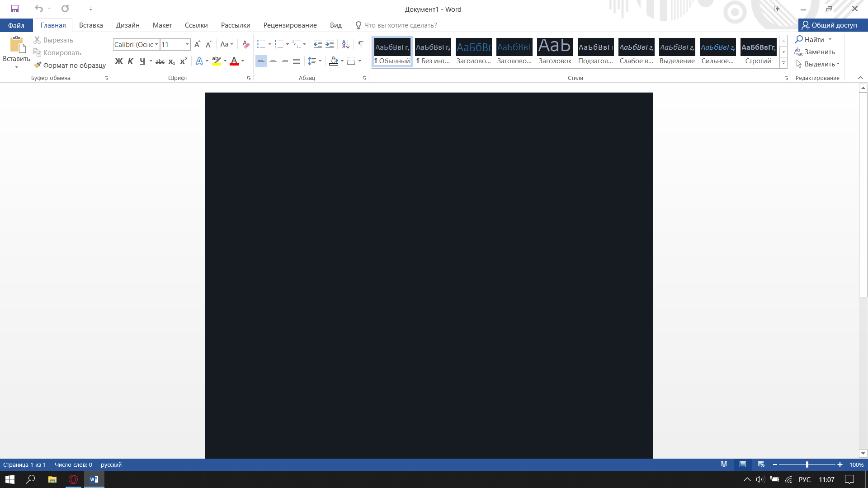This screenshot has height=488, width=868.
Task: Toggle strikethrough formatting
Action: click(x=160, y=61)
